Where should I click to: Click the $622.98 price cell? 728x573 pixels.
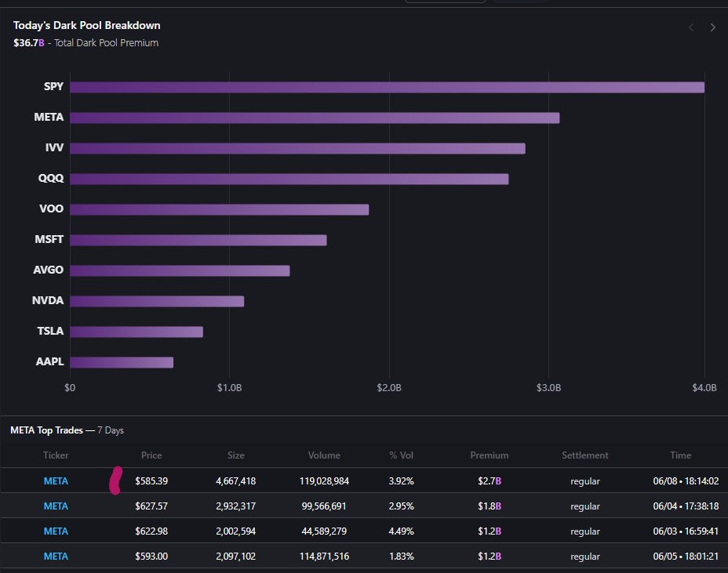click(151, 531)
